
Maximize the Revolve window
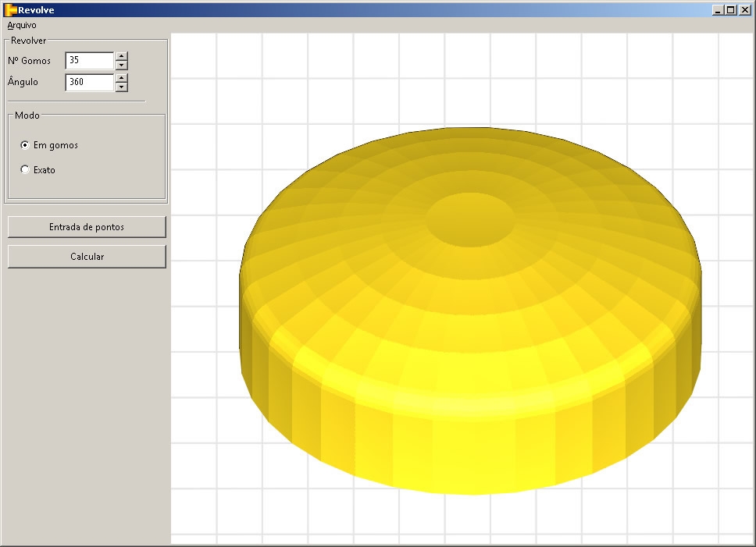click(x=730, y=10)
